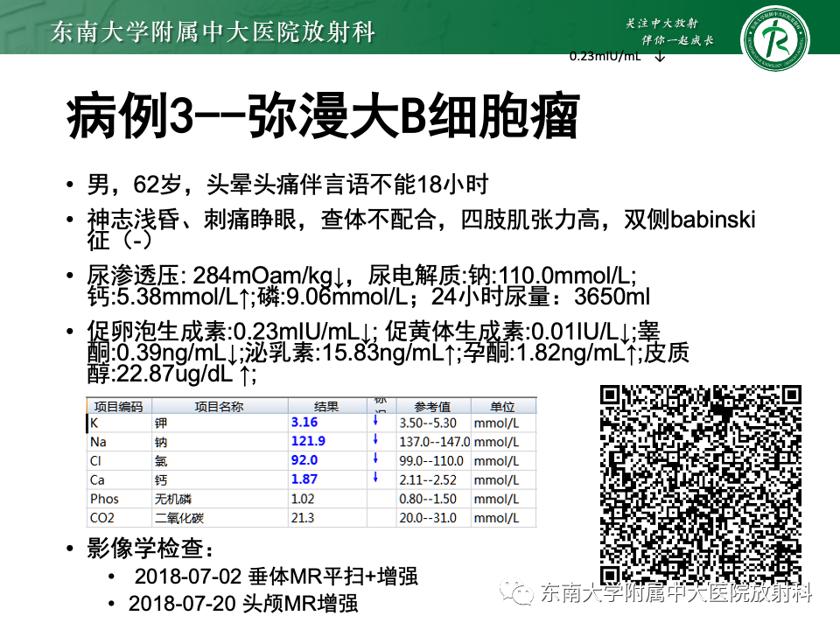Image resolution: width=840 pixels, height=630 pixels.
Task: Click the down arrow flag in Ca row
Action: click(375, 478)
